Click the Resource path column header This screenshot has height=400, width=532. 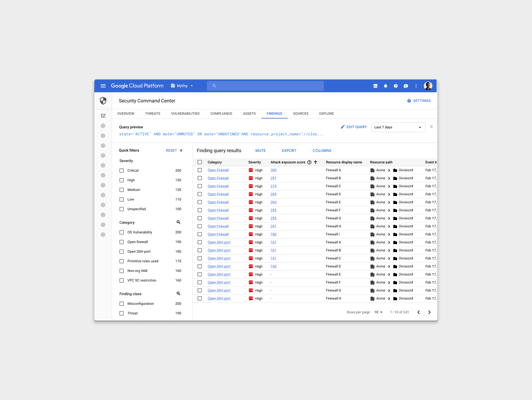click(x=381, y=162)
